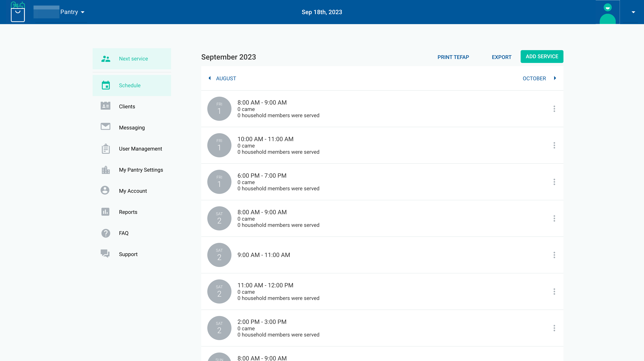Click the pantry shopping bag logo

(x=18, y=12)
